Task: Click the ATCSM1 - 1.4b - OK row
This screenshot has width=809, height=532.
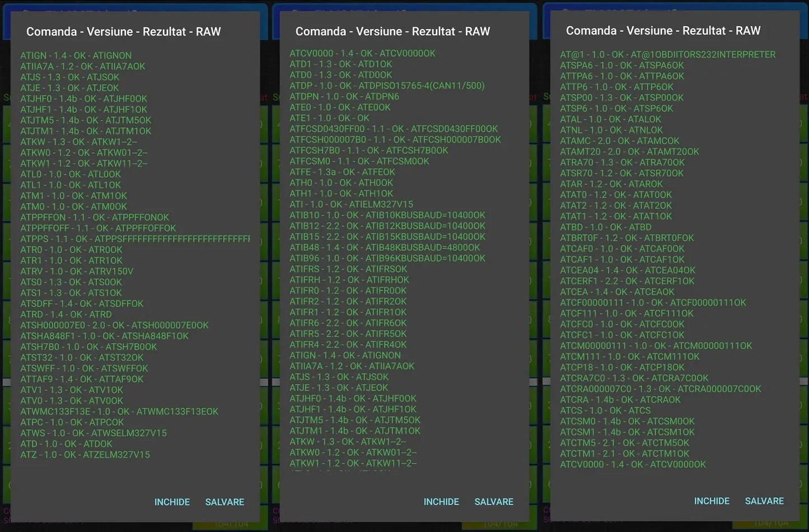Action: pyautogui.click(x=627, y=432)
